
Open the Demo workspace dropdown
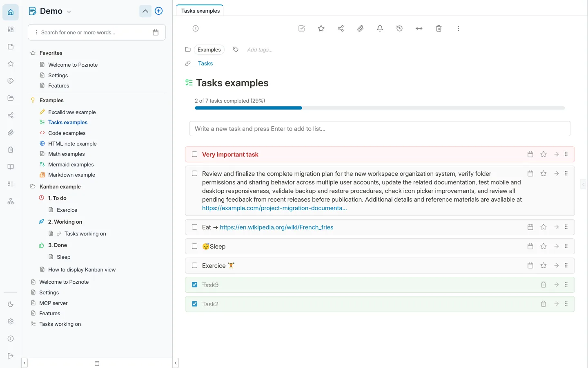click(x=69, y=11)
